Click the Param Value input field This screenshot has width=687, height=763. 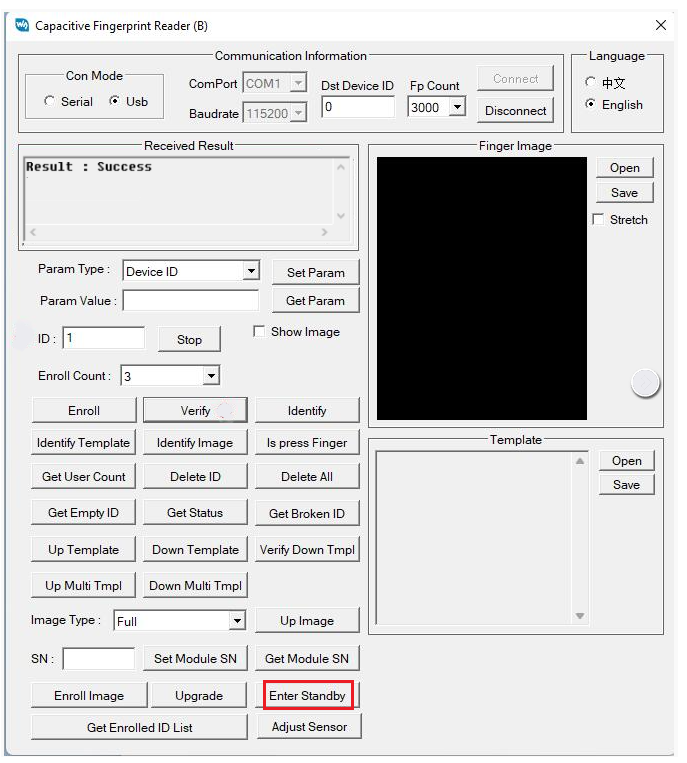190,300
